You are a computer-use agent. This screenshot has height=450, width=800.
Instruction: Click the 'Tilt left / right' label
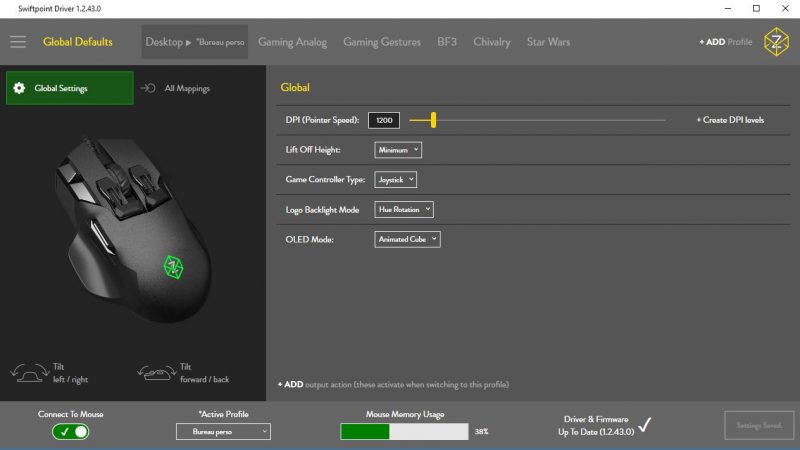coord(70,373)
